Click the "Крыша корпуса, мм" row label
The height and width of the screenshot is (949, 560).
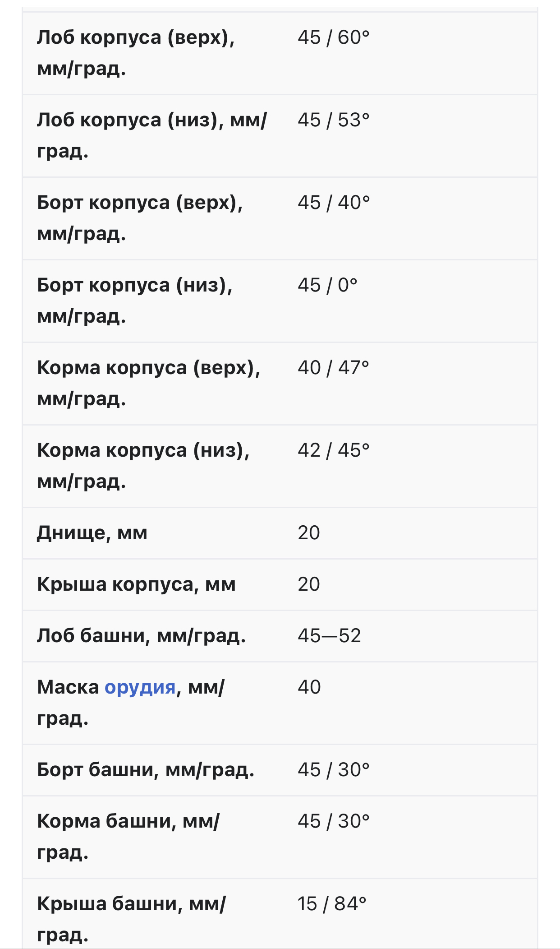tap(136, 584)
